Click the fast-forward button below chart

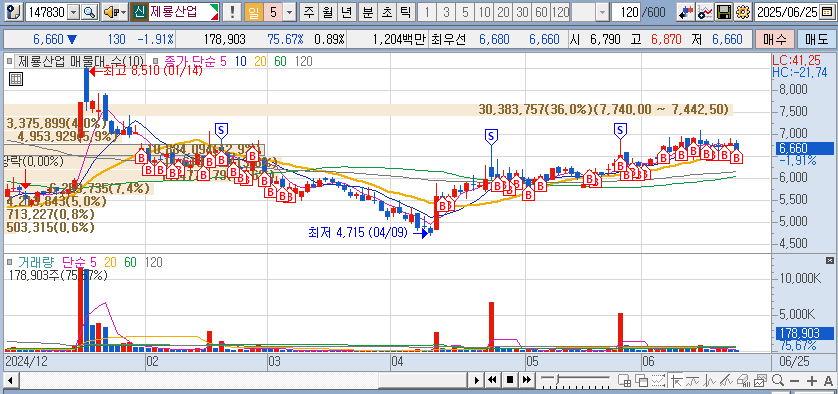click(526, 380)
